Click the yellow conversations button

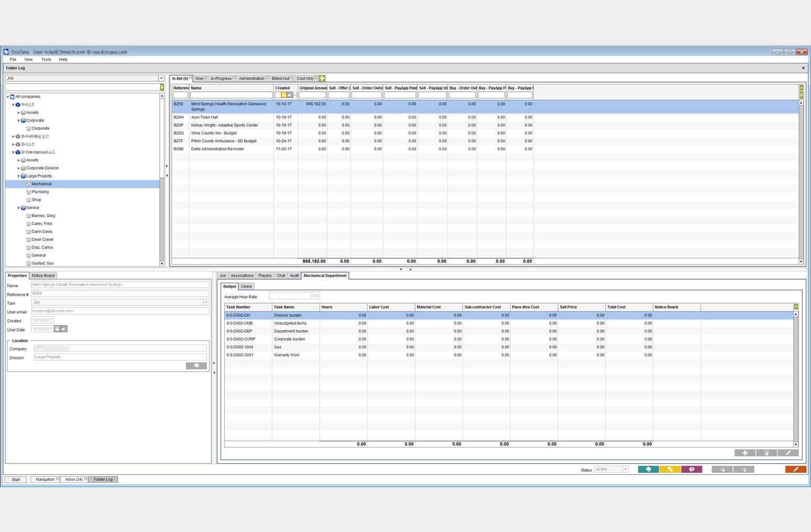pyautogui.click(x=670, y=469)
